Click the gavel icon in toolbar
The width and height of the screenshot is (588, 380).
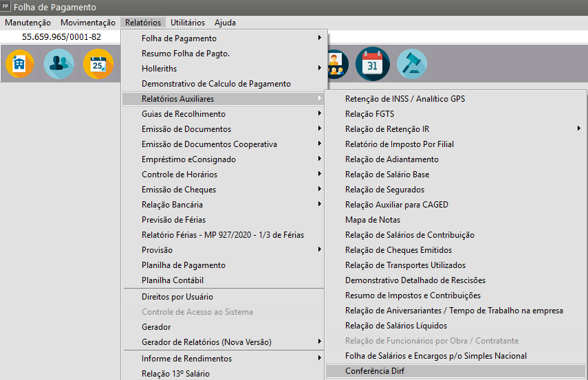pos(411,64)
